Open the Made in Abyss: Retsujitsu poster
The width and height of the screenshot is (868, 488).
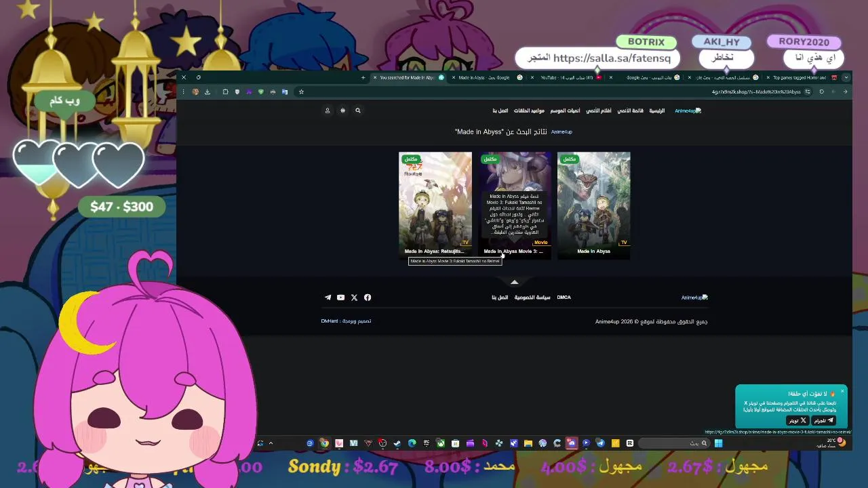[x=435, y=204]
